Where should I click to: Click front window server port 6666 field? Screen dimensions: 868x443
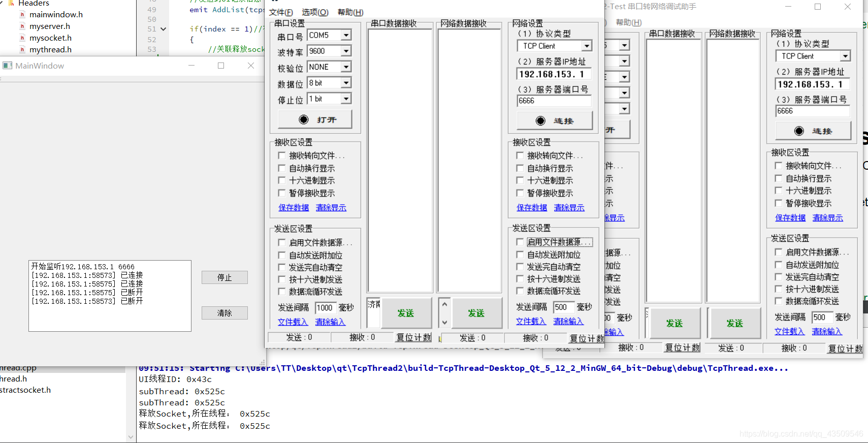554,101
